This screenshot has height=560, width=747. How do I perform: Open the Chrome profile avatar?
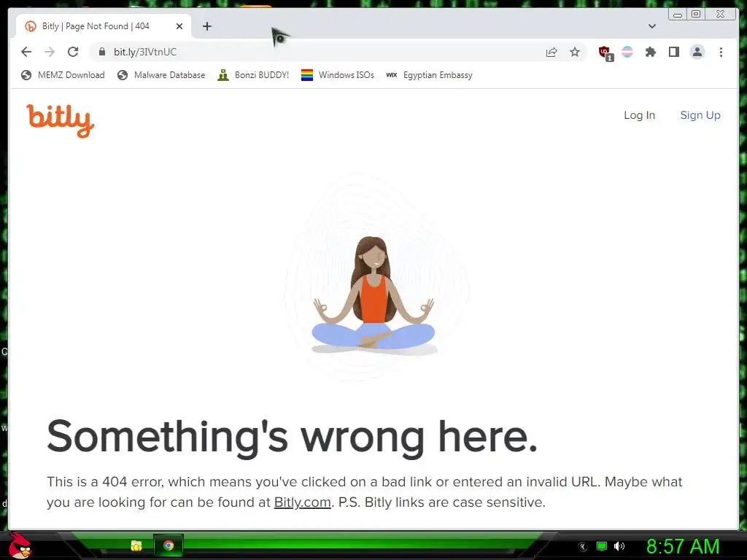697,52
